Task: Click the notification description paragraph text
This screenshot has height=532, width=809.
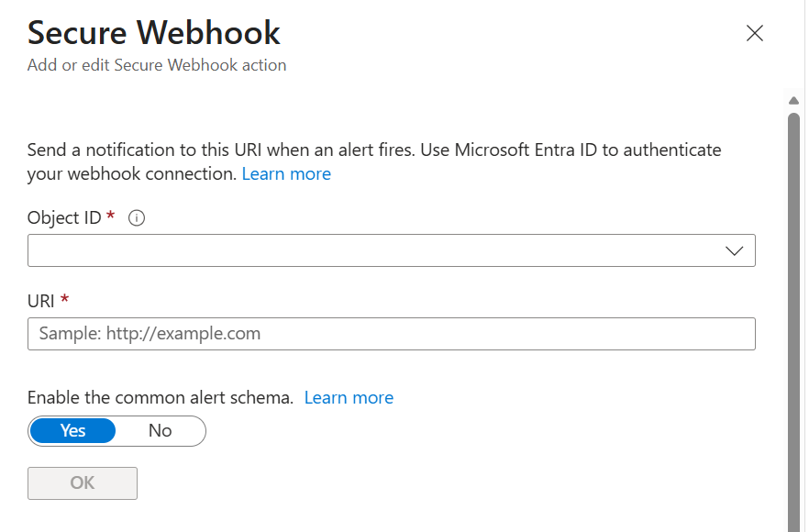Action: [x=374, y=161]
